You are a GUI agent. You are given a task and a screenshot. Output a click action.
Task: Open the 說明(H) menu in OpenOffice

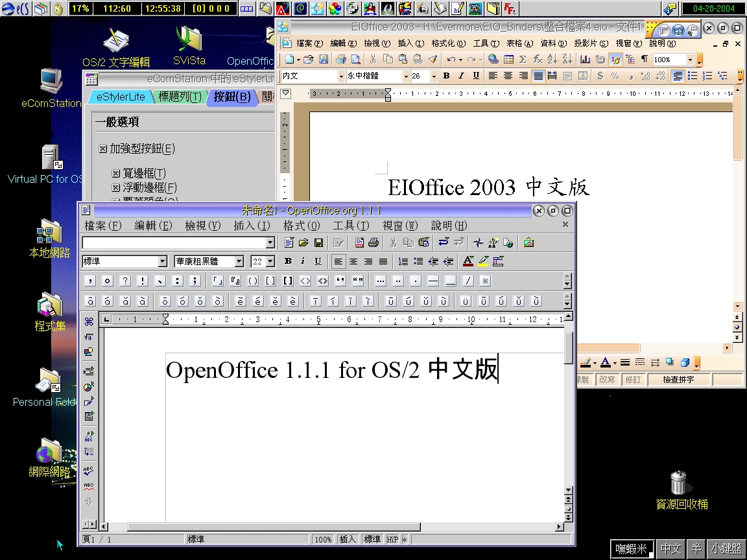pyautogui.click(x=449, y=226)
